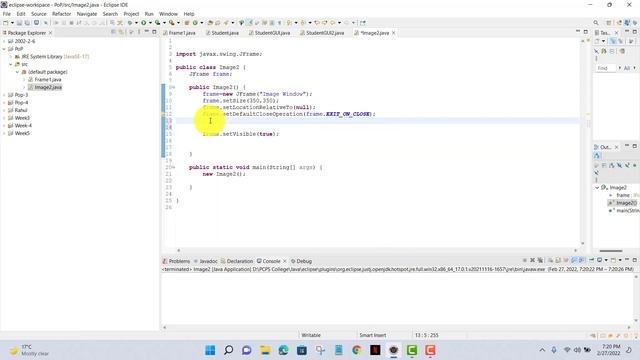Screen dimensions: 640x360
Task: Click Outline horizontal scrollbar
Action: pyautogui.click(x=611, y=251)
